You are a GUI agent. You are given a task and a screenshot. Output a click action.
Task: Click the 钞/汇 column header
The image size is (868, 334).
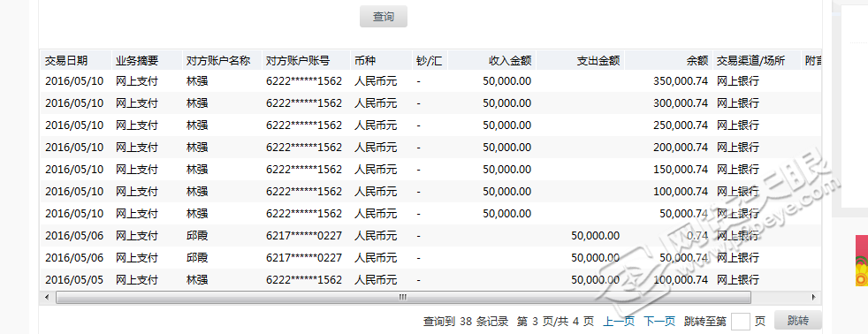tap(429, 61)
